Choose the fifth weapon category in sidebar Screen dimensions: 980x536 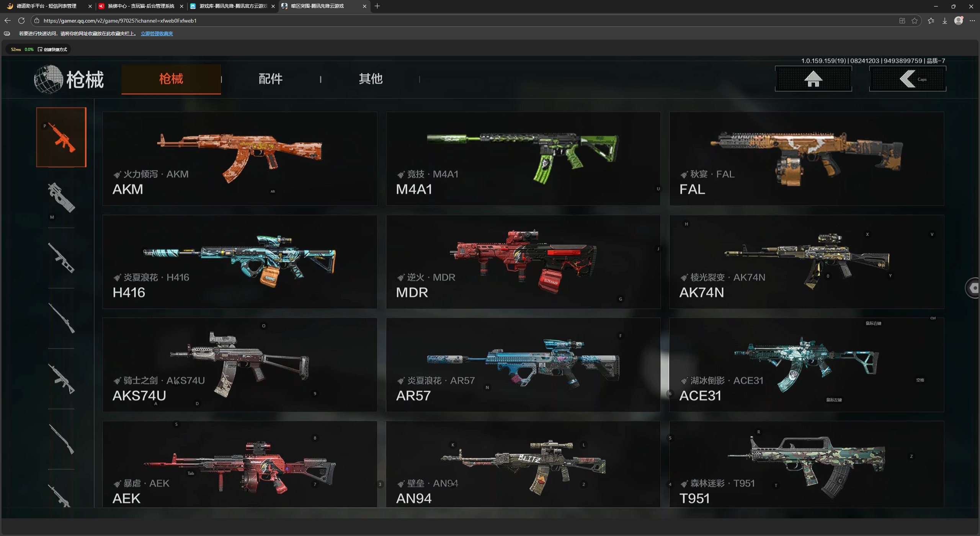click(x=61, y=379)
